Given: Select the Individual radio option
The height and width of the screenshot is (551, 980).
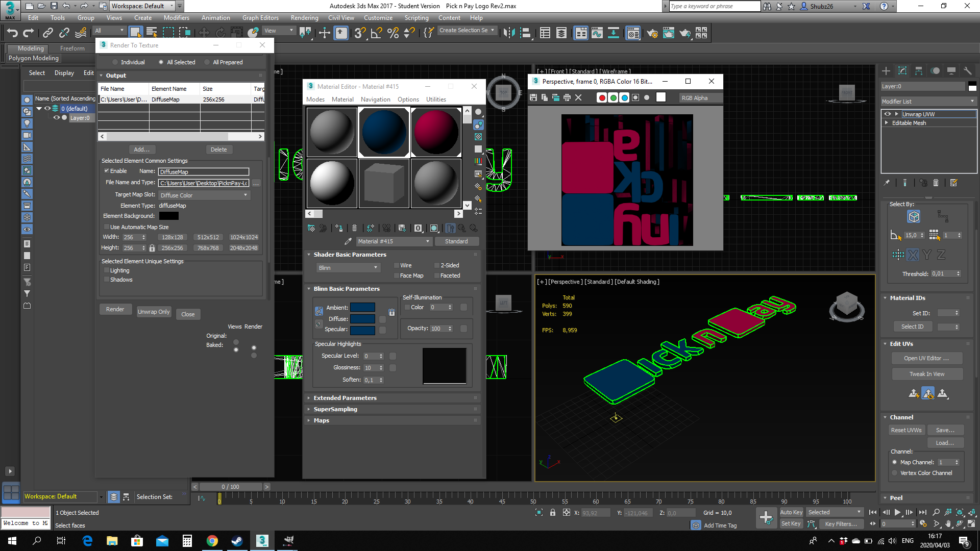Looking at the screenshot, I should 115,62.
